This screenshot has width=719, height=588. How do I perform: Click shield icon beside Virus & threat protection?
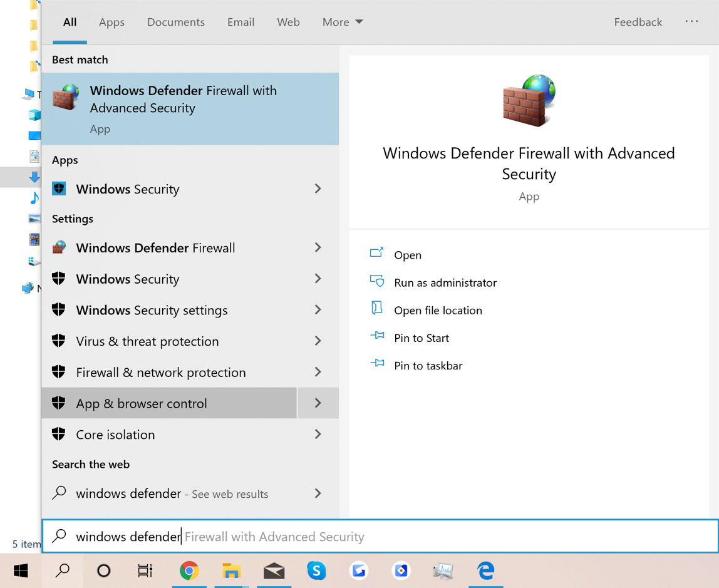tap(59, 341)
